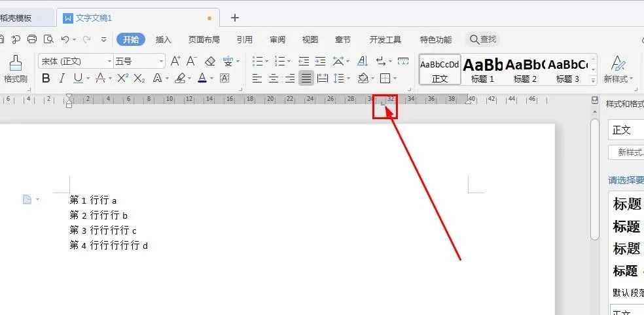The image size is (644, 315).
Task: Apply character border icon next to font color
Action: [224, 78]
